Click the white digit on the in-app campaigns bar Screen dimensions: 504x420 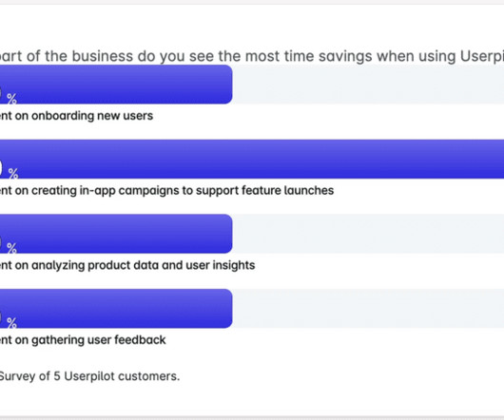1,168
